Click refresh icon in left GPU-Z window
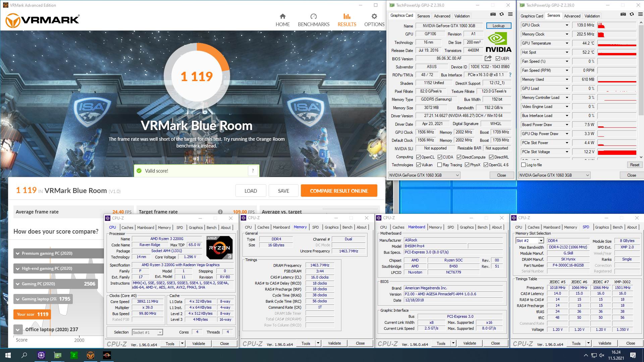Screen dimensions: 644x362 (501, 14)
